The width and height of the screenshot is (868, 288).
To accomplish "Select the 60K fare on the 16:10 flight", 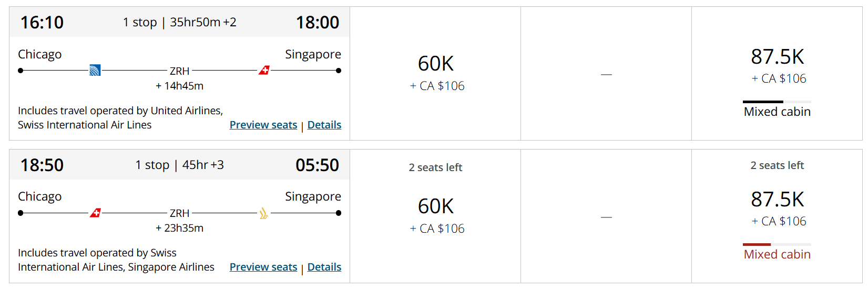I will (x=435, y=74).
